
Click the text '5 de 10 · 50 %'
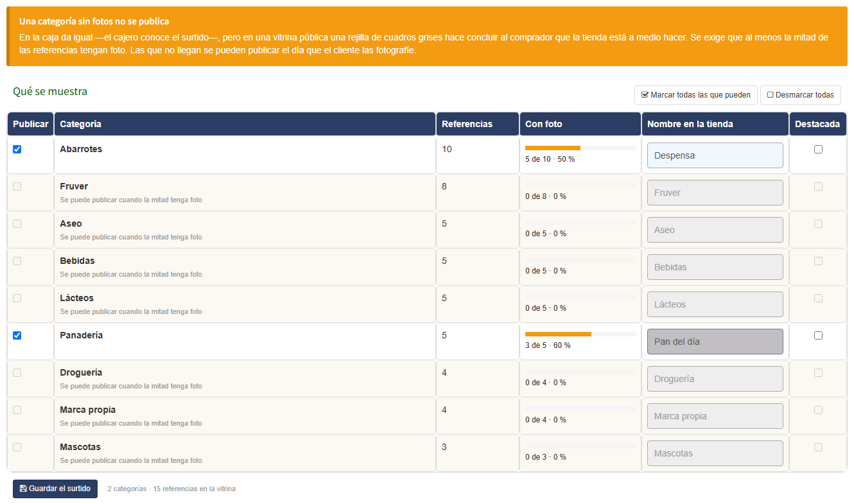(550, 159)
